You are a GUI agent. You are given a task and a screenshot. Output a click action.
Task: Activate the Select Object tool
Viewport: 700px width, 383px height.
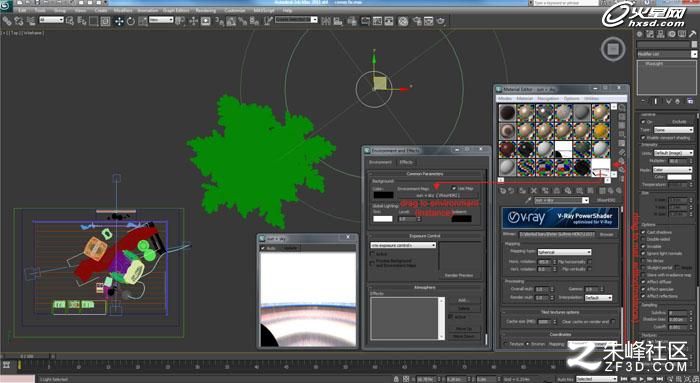(70, 21)
